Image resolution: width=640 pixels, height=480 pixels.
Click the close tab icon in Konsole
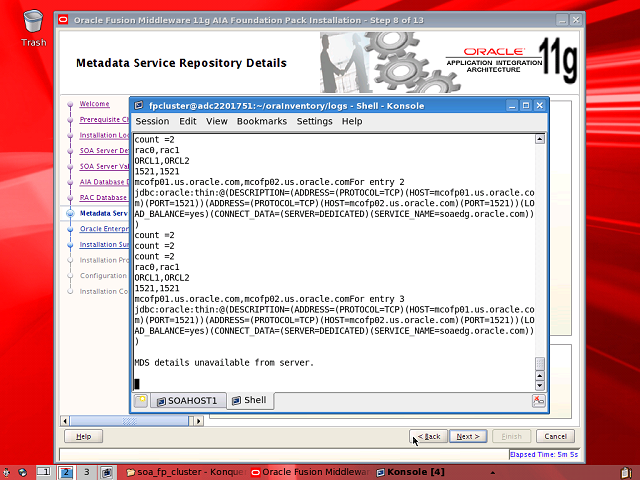point(538,400)
